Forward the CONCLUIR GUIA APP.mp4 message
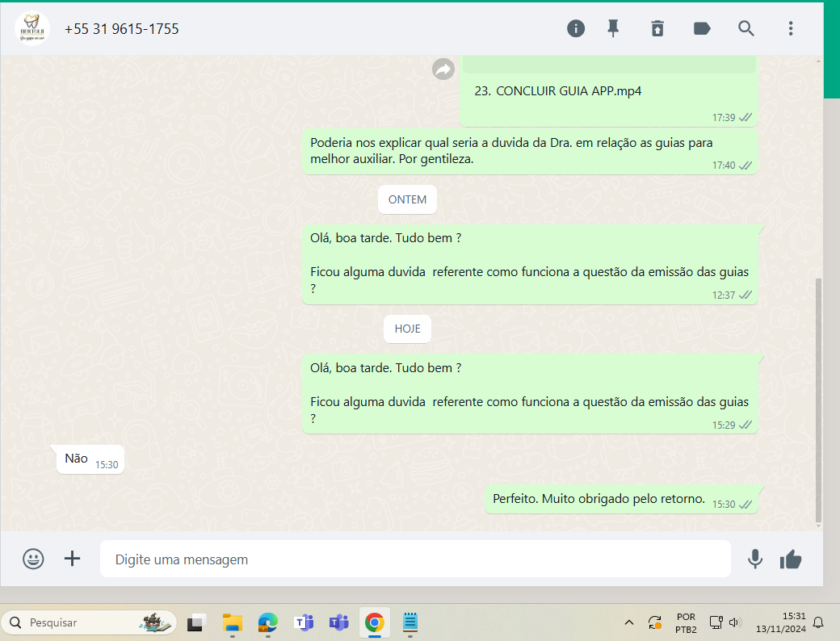The height and width of the screenshot is (641, 840). (443, 69)
